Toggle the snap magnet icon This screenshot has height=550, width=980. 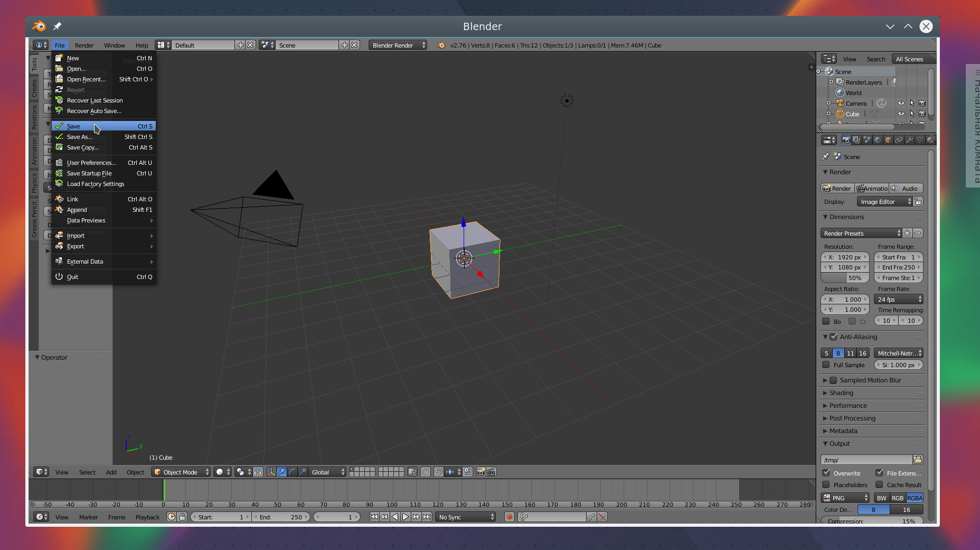pyautogui.click(x=439, y=472)
